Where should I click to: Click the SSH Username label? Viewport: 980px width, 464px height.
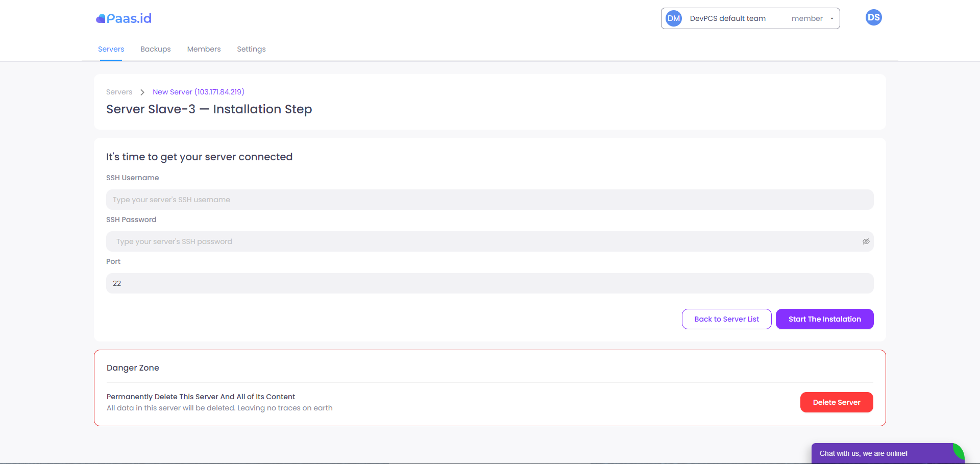(132, 178)
